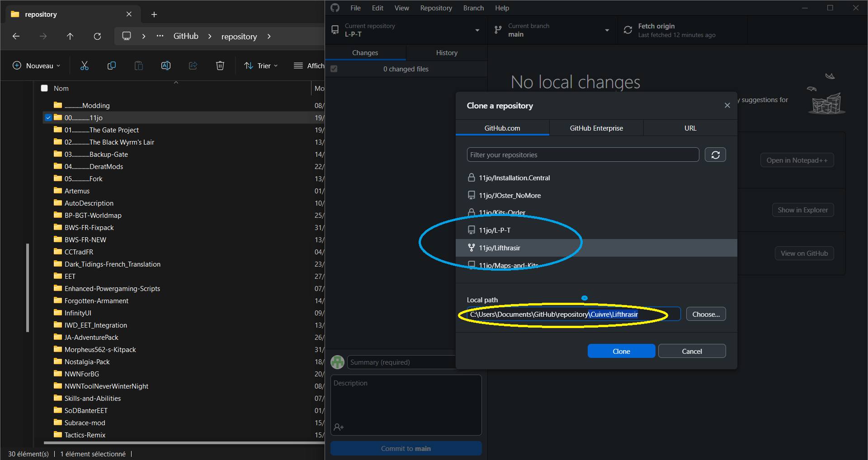
Task: Open the Trier sort dropdown
Action: (x=261, y=66)
